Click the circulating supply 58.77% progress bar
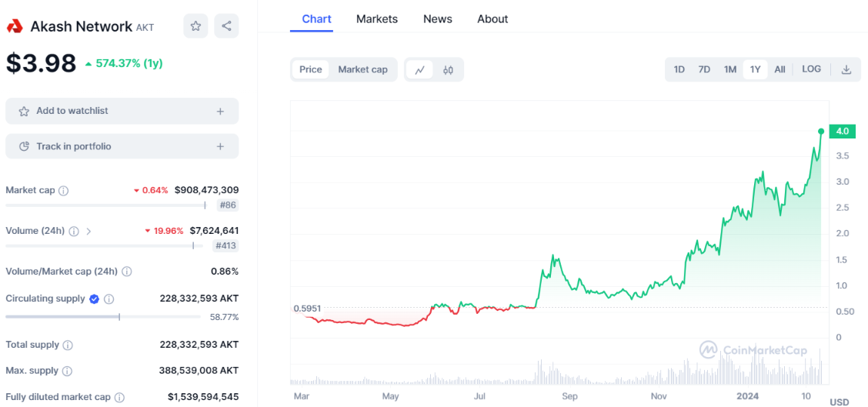868x407 pixels. 103,317
